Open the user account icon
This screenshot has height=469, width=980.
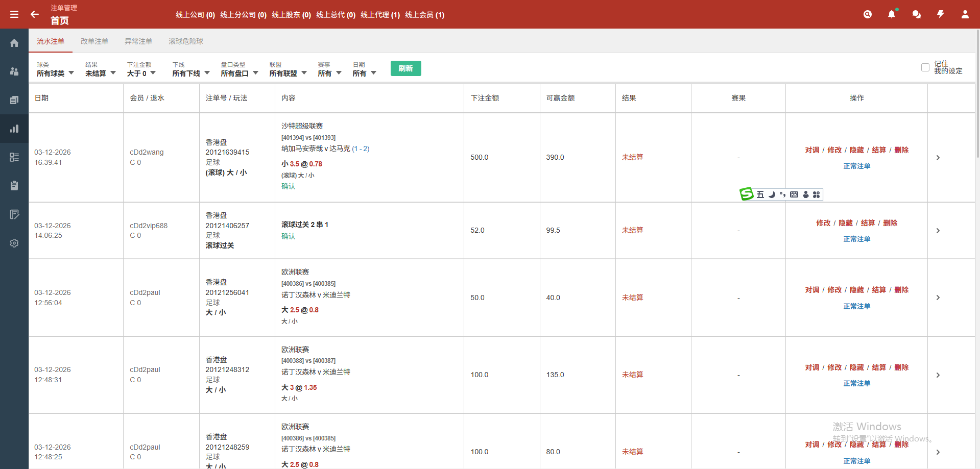(965, 14)
